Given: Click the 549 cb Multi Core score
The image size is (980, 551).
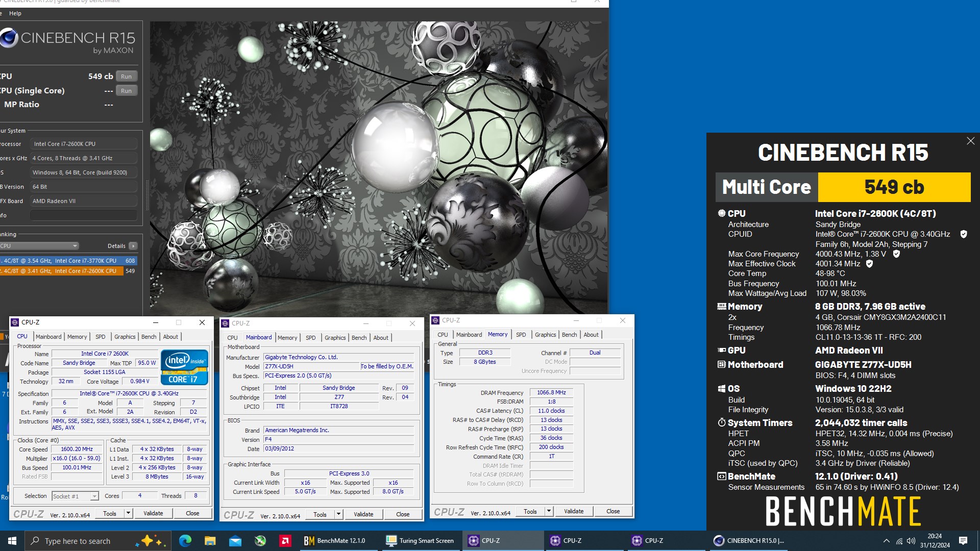Looking at the screenshot, I should tap(894, 187).
